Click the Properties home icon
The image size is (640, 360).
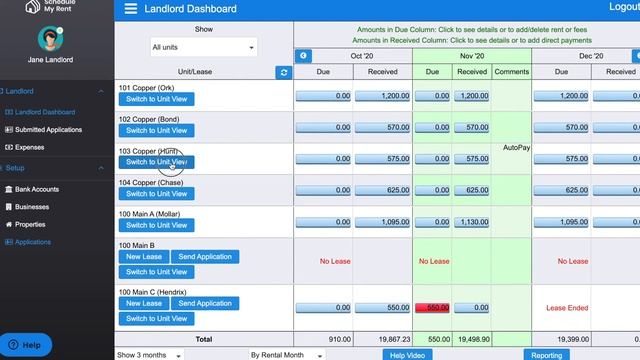tap(9, 224)
